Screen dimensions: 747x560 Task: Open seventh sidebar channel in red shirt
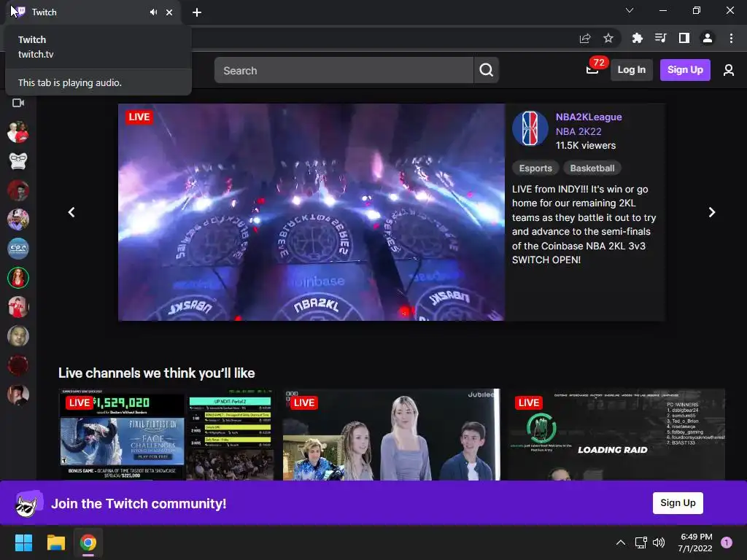pyautogui.click(x=18, y=307)
